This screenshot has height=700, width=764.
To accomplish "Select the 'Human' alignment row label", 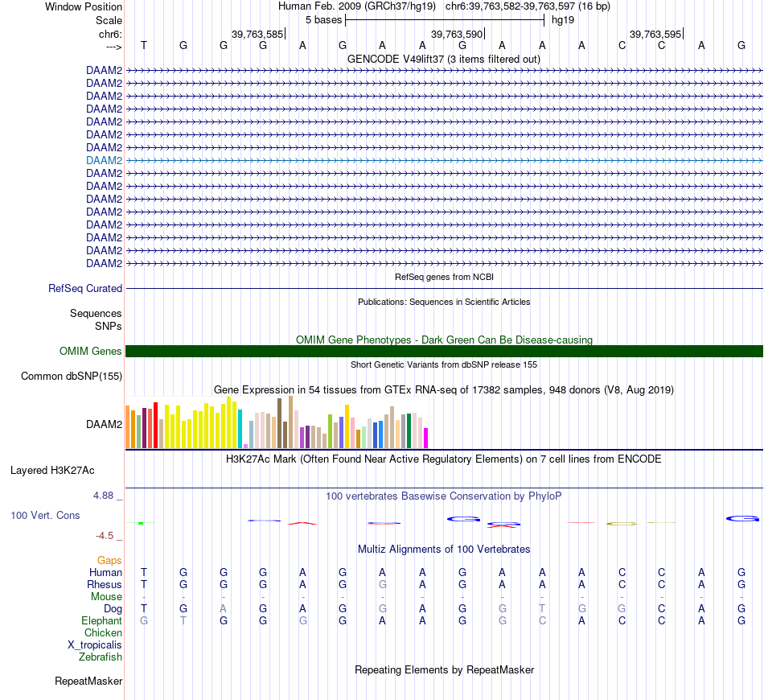I will pos(105,572).
